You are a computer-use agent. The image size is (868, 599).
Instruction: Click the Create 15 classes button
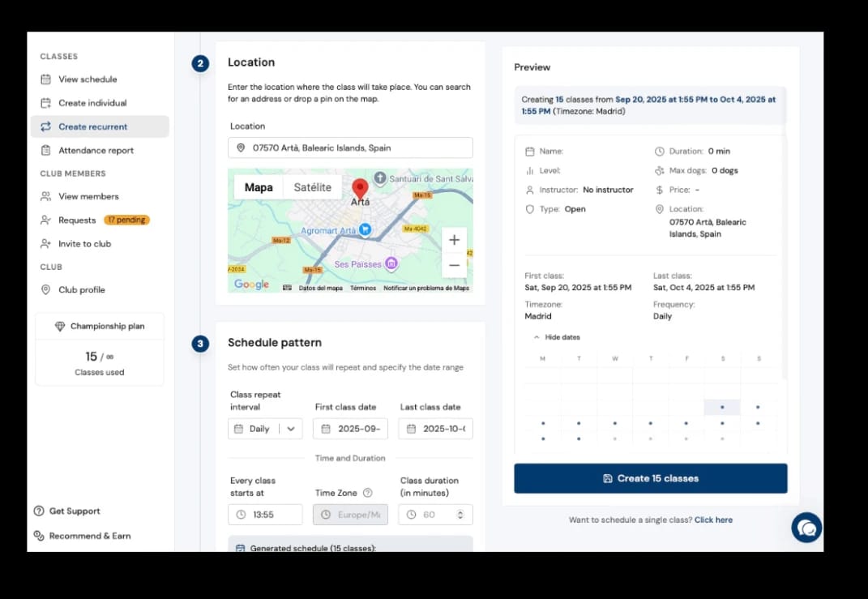point(651,478)
